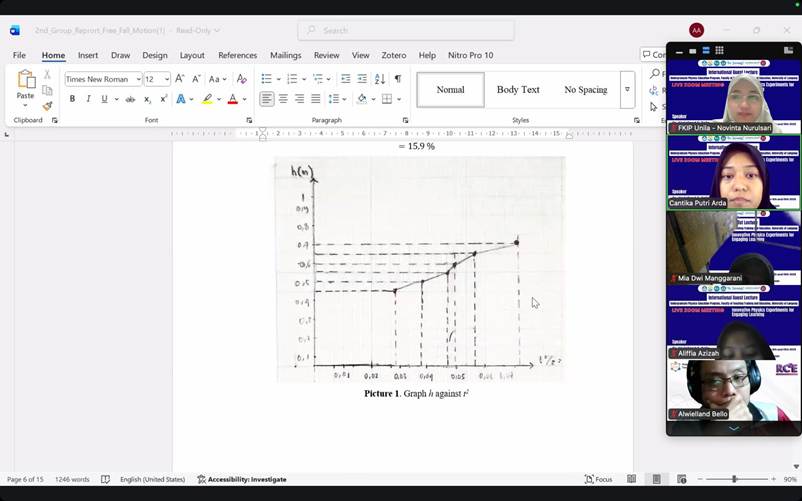Screen dimensions: 802x501
Task: Toggle bold formatting in the ribbon
Action: click(x=72, y=99)
